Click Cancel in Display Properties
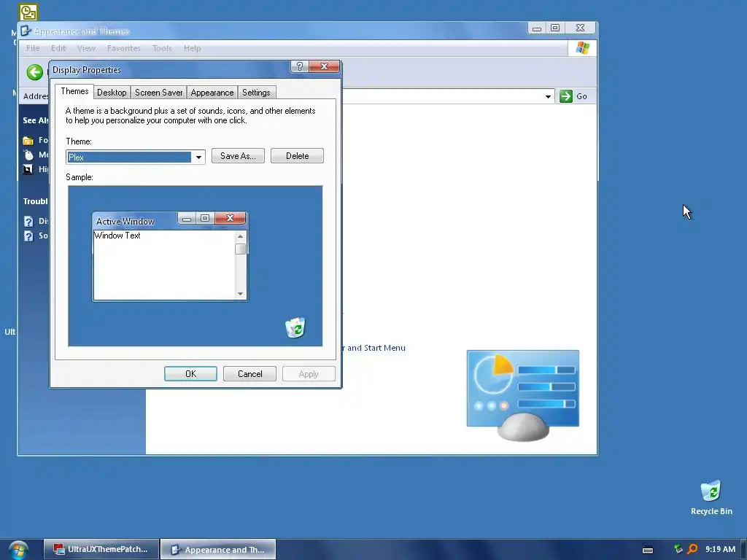The width and height of the screenshot is (747, 560). [x=249, y=374]
